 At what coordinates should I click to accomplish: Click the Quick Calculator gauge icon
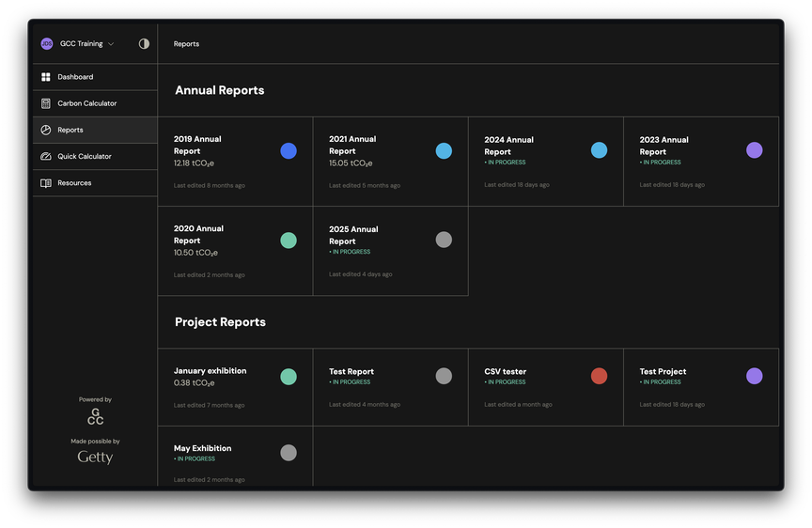pos(45,156)
